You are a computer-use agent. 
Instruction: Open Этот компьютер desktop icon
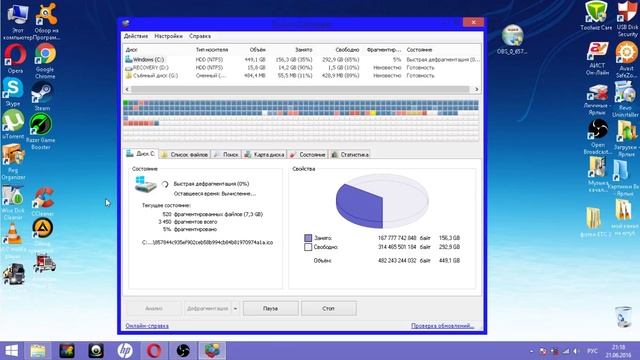(x=17, y=22)
